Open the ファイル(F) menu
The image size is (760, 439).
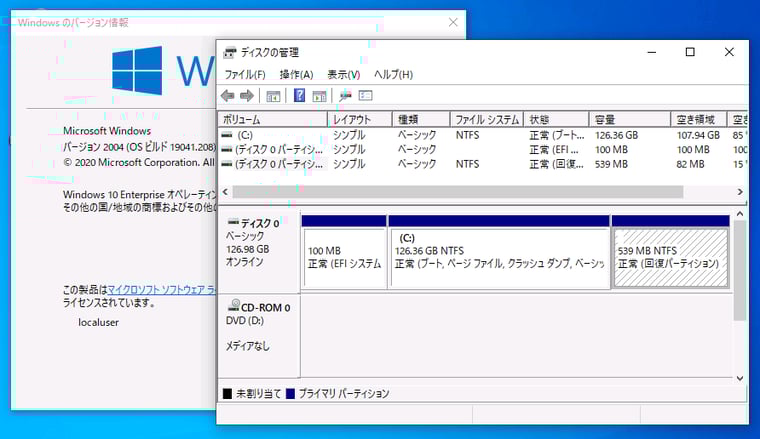245,75
